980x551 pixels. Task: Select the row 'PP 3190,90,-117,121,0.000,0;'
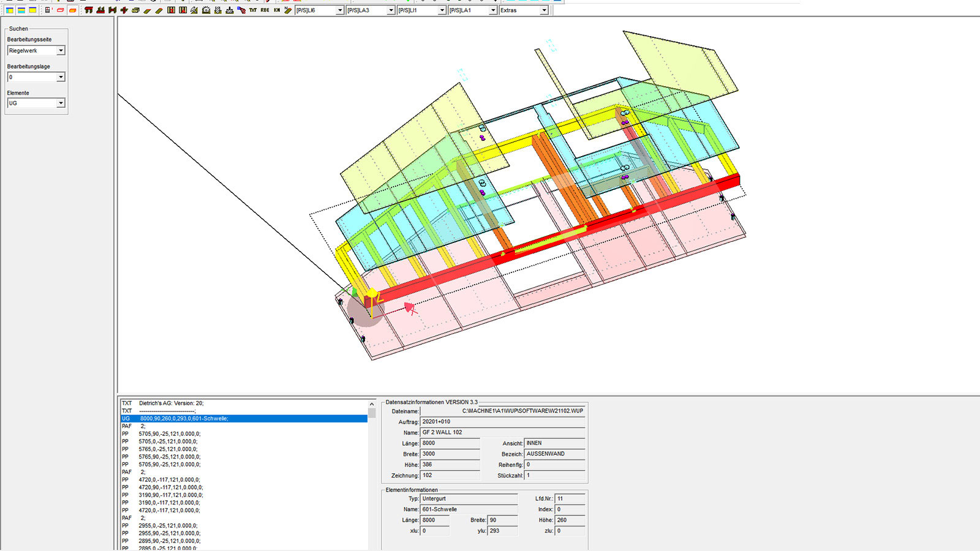[x=244, y=495]
